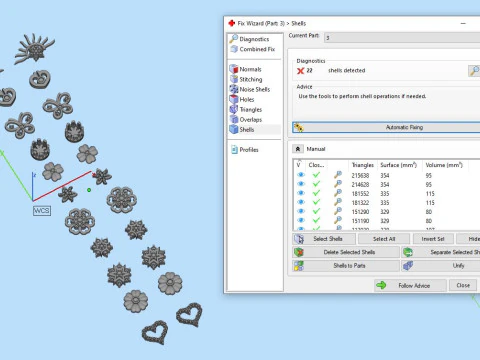Select the sun-shaped model in viewport
The image size is (480, 360).
[34, 48]
